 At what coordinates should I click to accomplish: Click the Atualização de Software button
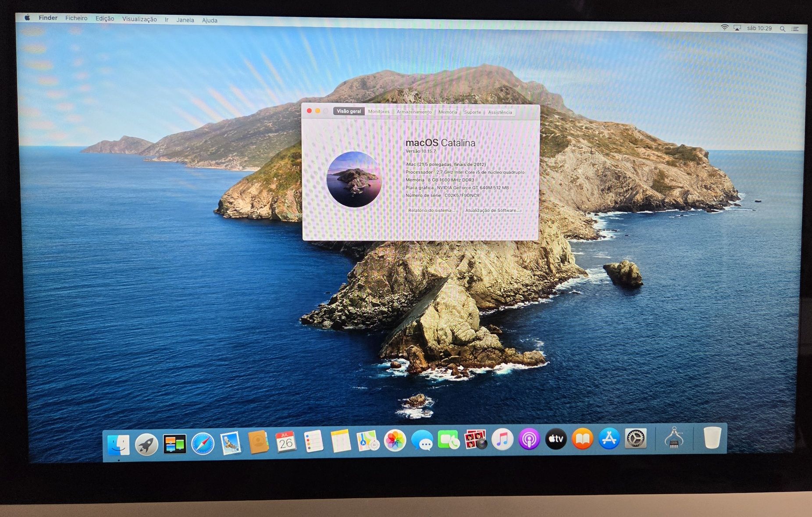click(x=493, y=210)
